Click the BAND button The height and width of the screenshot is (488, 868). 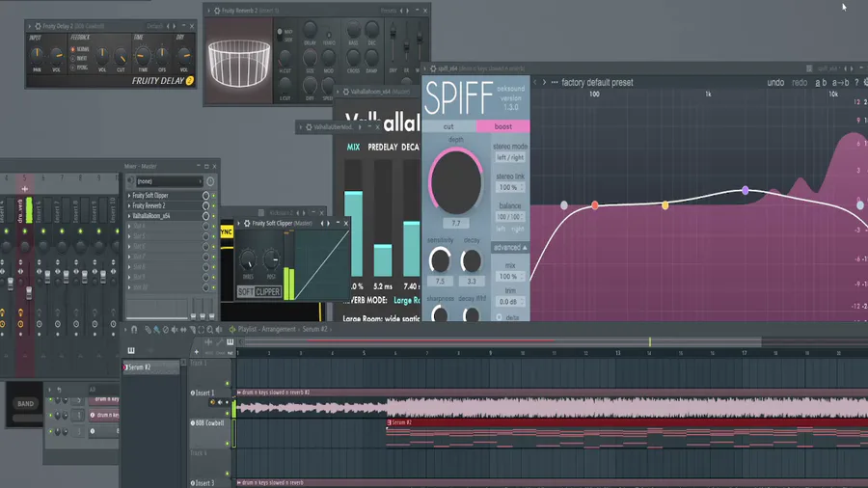[x=25, y=403]
